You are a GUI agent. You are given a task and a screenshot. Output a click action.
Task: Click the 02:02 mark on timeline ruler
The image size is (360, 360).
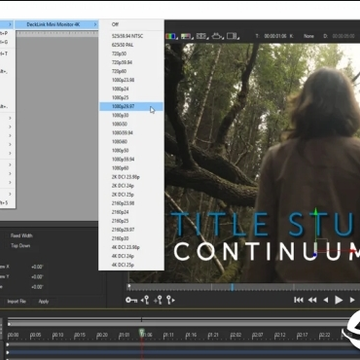pyautogui.click(x=236, y=335)
